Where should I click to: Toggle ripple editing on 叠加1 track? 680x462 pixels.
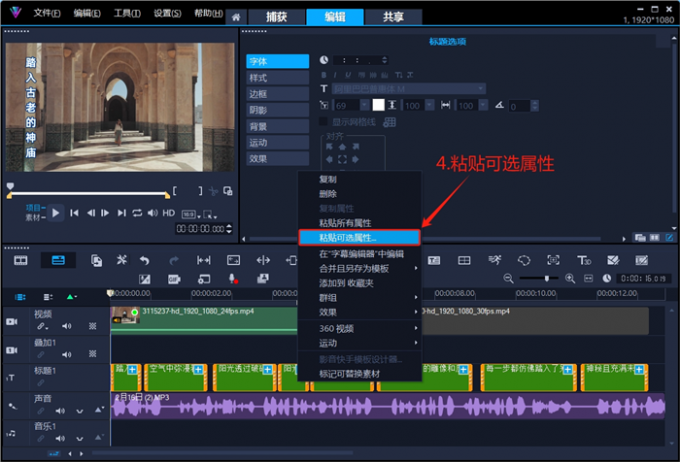41,354
